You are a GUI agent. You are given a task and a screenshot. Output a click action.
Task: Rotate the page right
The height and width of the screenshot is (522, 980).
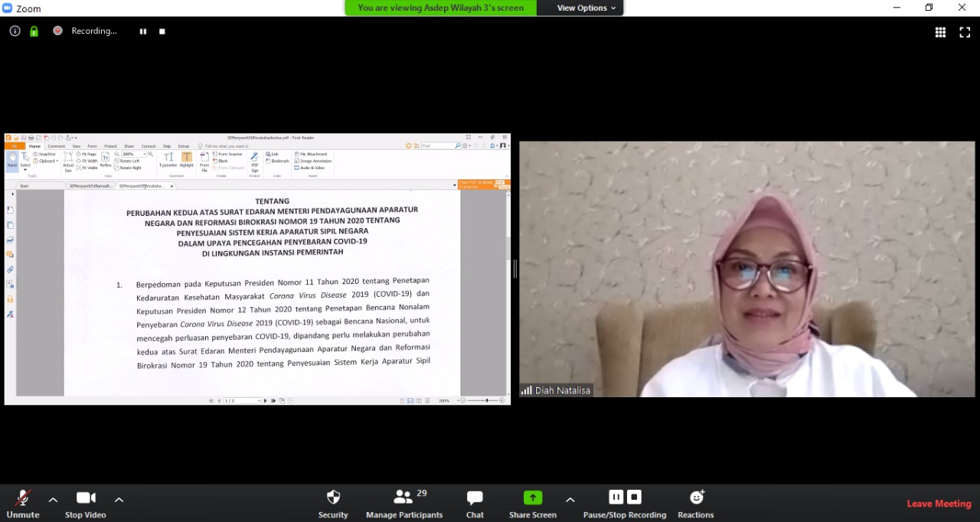pyautogui.click(x=128, y=168)
